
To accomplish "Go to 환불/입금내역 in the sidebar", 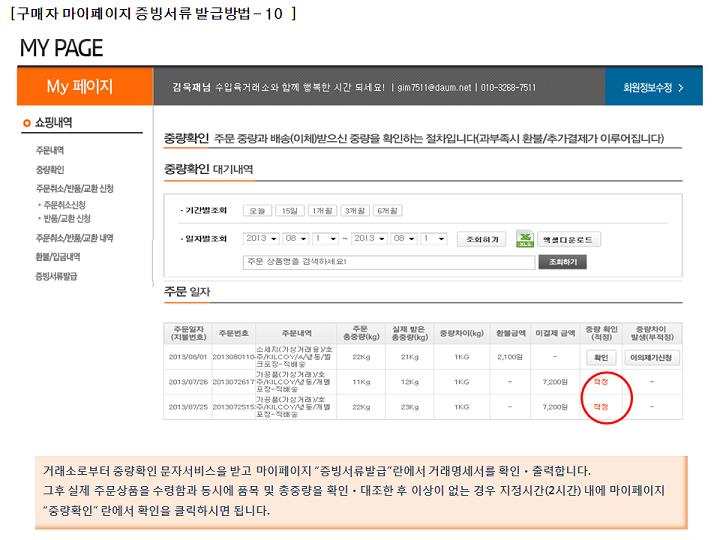I will coord(58,257).
